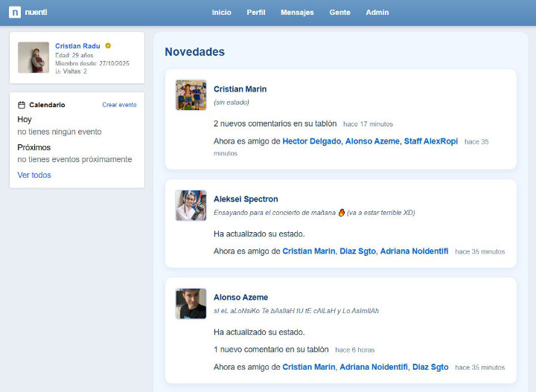Click the Staff AlexRopi friend link
Viewport: 536px width, 392px height.
tap(430, 141)
